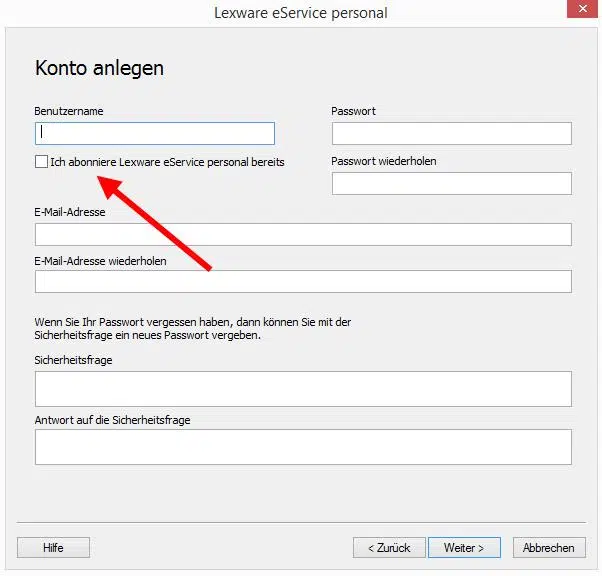Viewport: 602px width, 576px height.
Task: Click the E-Mail-Adresse input field
Action: [x=303, y=235]
